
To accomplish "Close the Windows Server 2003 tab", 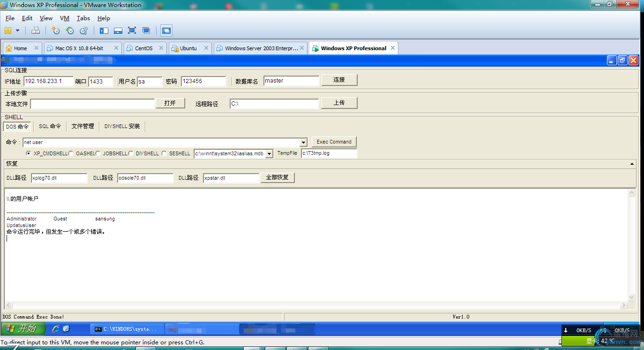I will point(302,48).
